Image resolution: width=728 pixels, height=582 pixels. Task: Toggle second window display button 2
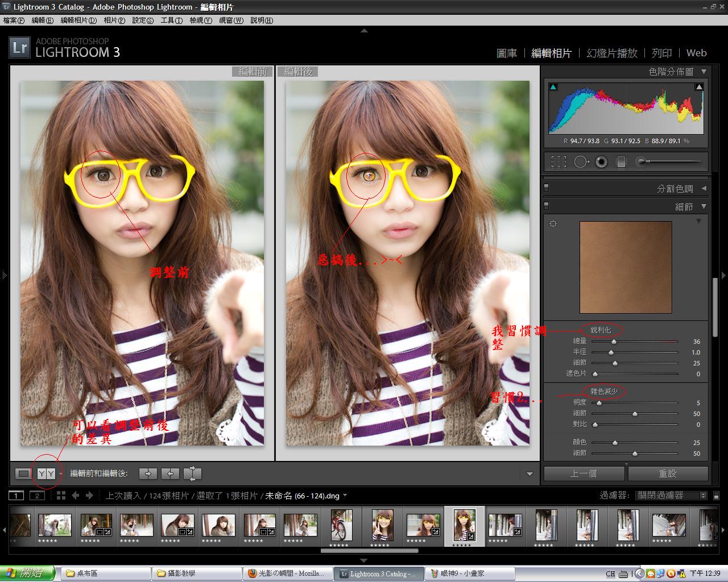pyautogui.click(x=37, y=496)
